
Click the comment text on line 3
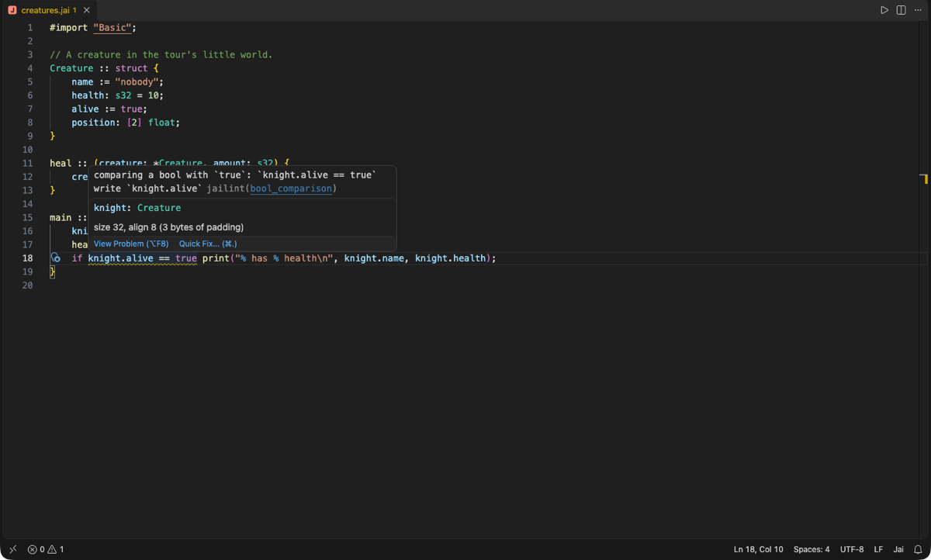[161, 54]
